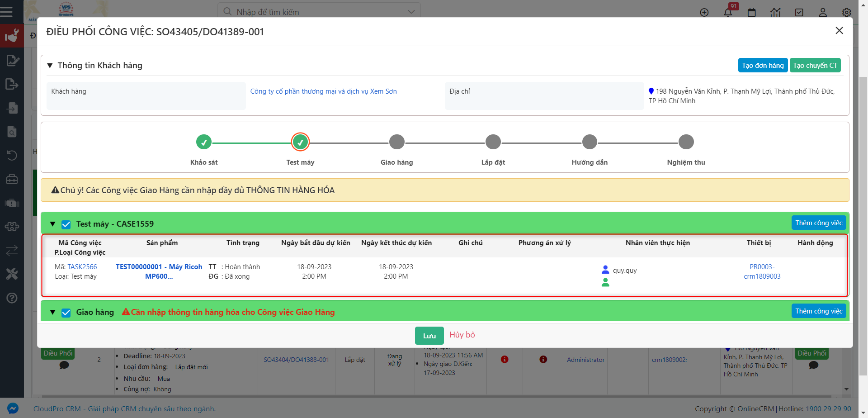Open crm1809002 link in background list

(670, 360)
